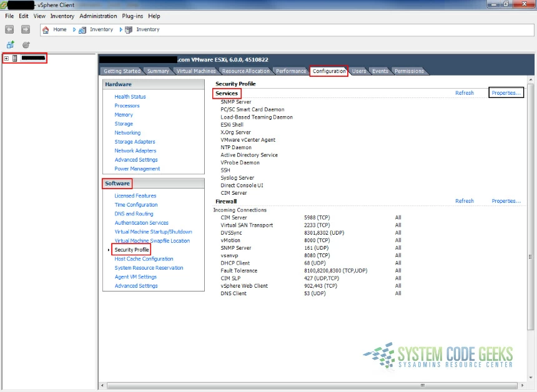Click the SSH service entry
537x392 pixels.
click(x=225, y=170)
